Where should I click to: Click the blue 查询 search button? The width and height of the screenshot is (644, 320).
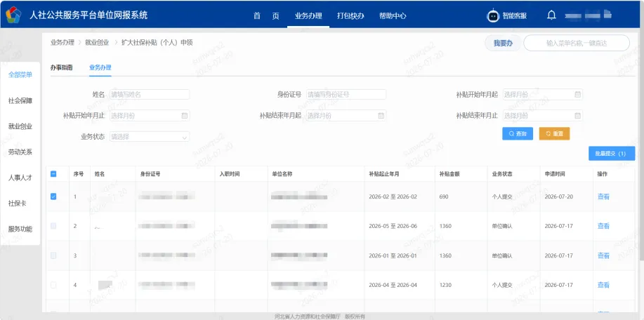click(x=518, y=134)
